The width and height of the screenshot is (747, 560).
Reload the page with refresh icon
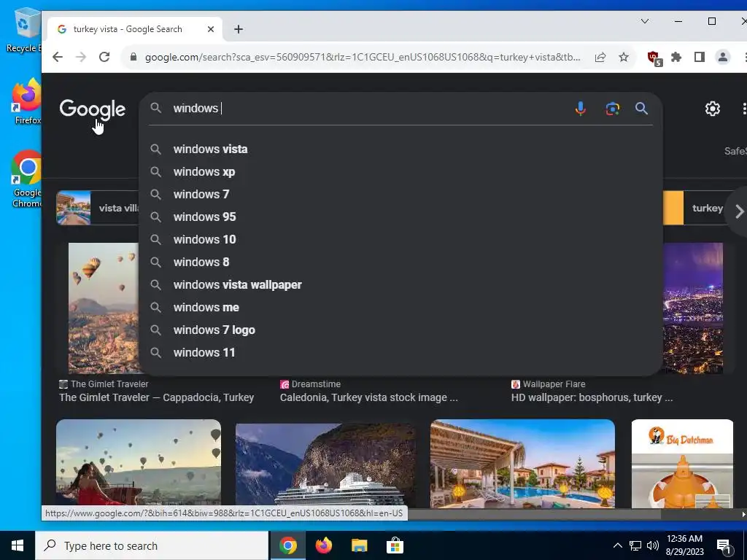point(104,57)
